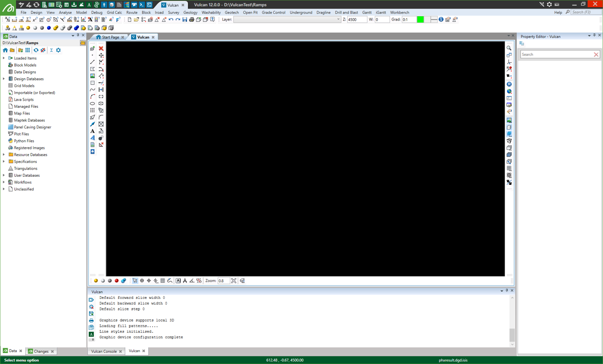
Task: Toggle snap to grid in bottom toolbar
Action: coord(163,281)
